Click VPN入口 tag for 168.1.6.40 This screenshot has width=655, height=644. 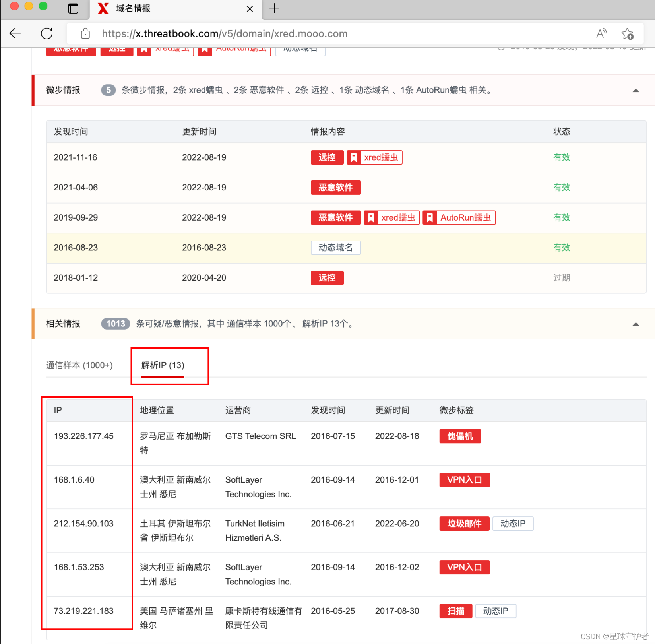[465, 480]
